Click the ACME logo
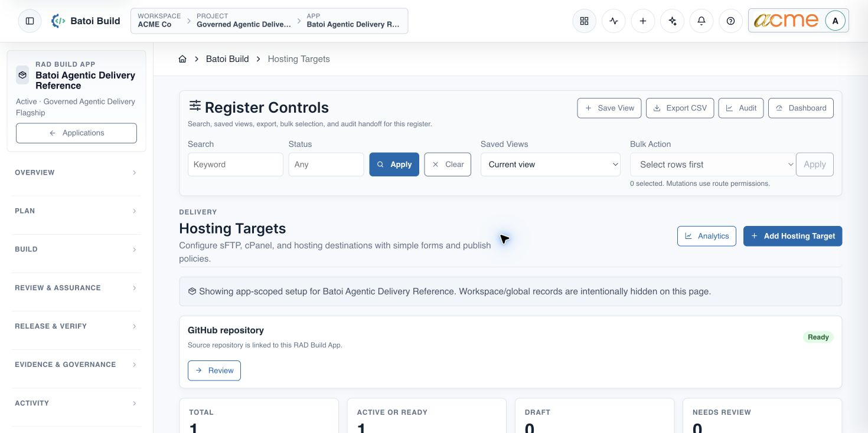 tap(786, 21)
